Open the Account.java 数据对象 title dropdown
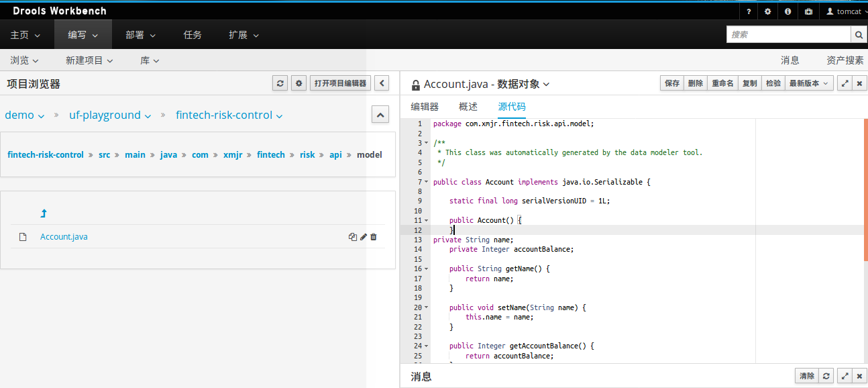This screenshot has height=388, width=868. point(487,85)
